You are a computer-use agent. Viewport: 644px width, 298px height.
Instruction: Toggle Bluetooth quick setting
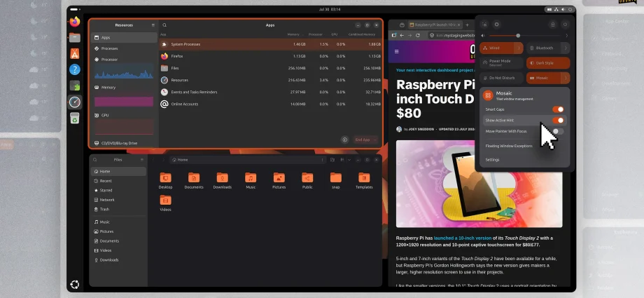pyautogui.click(x=544, y=48)
